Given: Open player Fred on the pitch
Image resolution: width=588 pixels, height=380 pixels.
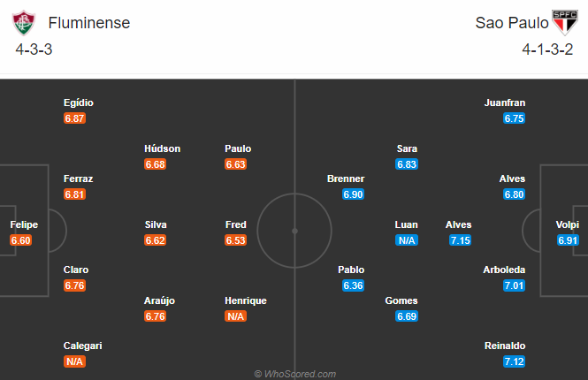Looking at the screenshot, I should click(x=235, y=224).
